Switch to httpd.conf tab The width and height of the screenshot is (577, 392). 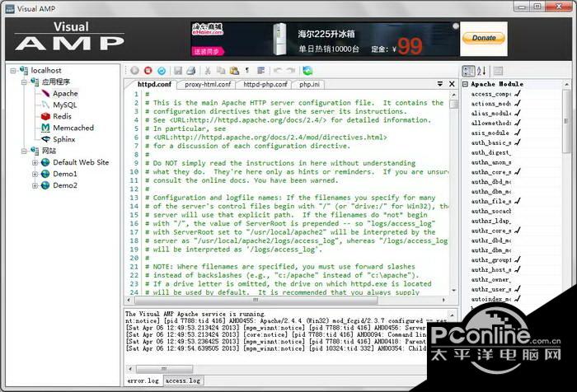154,84
